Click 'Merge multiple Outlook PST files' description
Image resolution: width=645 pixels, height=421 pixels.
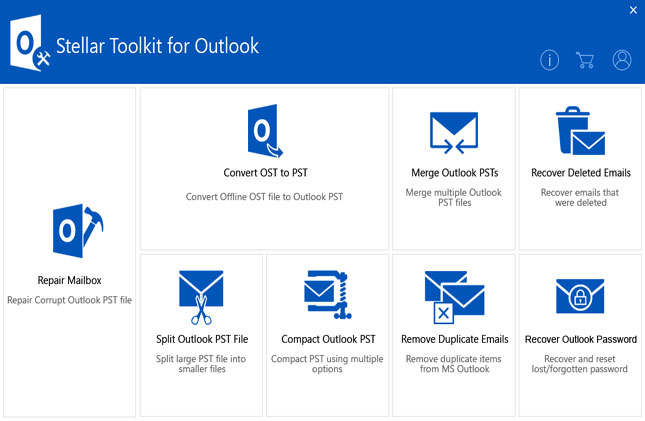coord(454,198)
